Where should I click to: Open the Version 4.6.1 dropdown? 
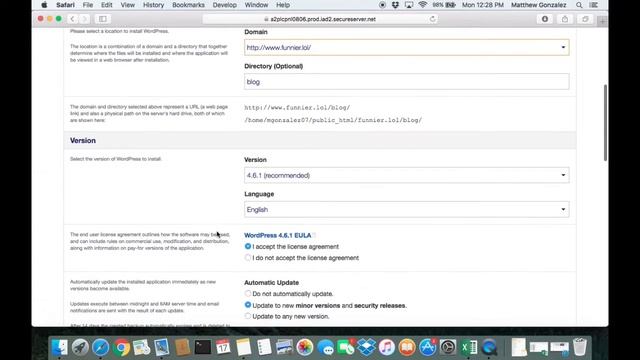pos(407,175)
